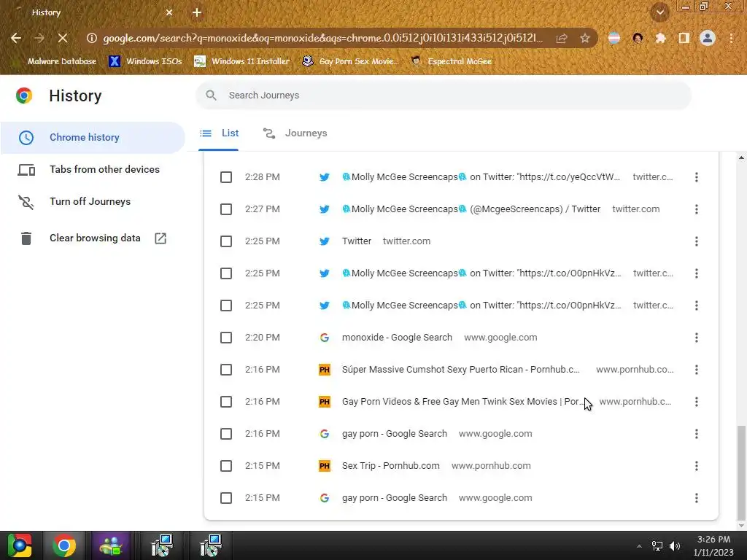Screen dimensions: 747x560
Task: Open actions menu for the 2:28 PM entry
Action: 697,177
